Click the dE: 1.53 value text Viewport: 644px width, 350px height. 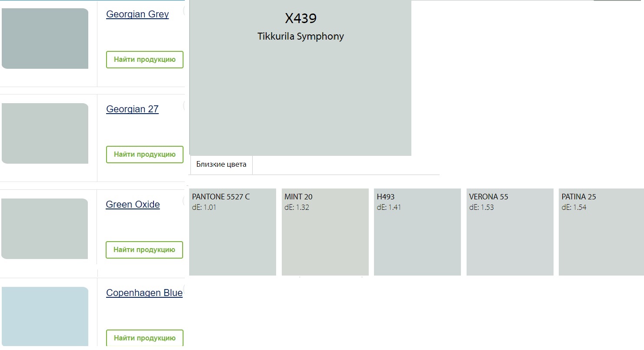pos(481,208)
